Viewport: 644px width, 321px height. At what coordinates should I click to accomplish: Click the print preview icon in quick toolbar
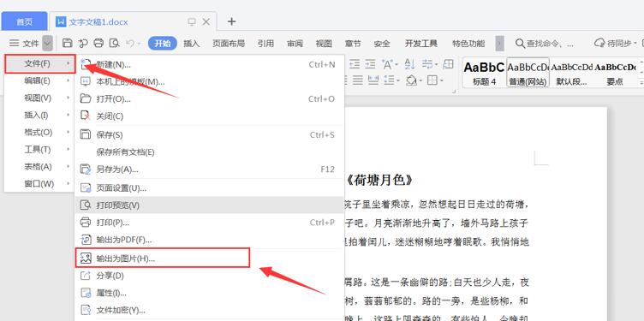[114, 43]
